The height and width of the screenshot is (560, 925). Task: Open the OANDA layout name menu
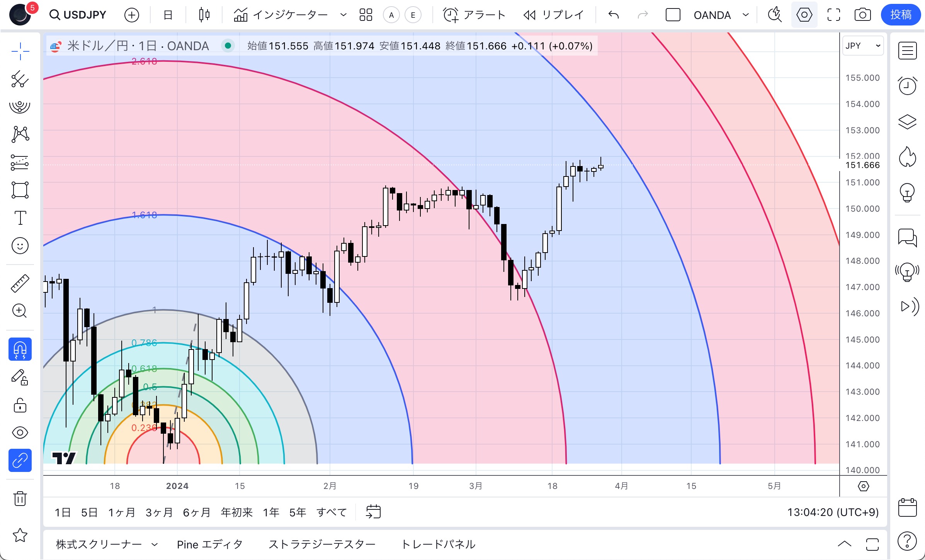click(x=712, y=15)
